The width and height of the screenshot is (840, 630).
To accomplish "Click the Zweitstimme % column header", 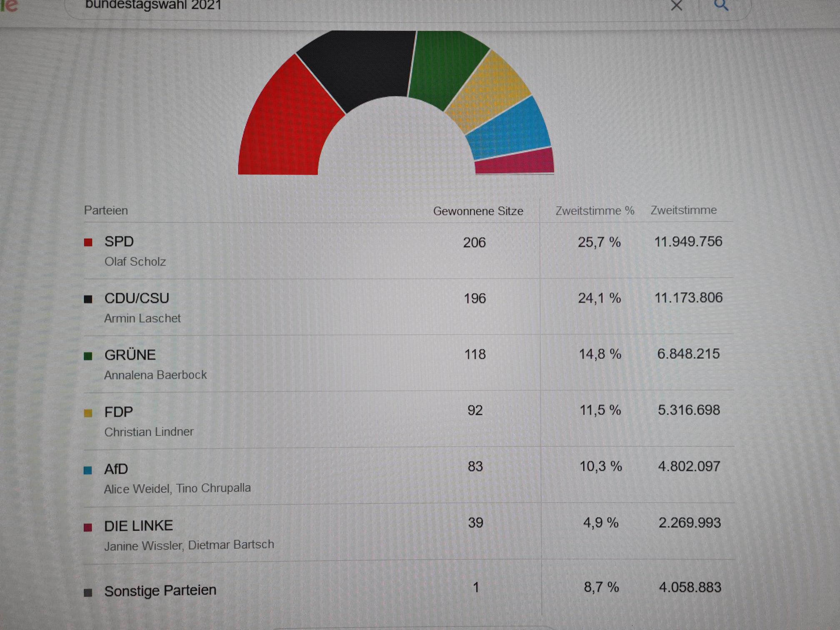I will click(x=595, y=211).
